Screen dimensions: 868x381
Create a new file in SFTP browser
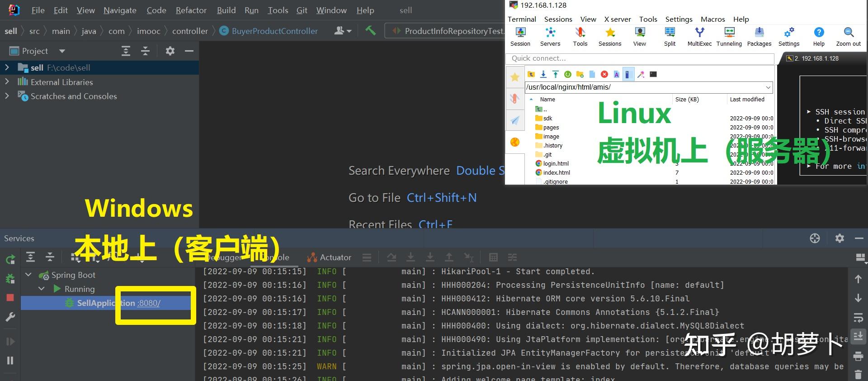(x=592, y=74)
